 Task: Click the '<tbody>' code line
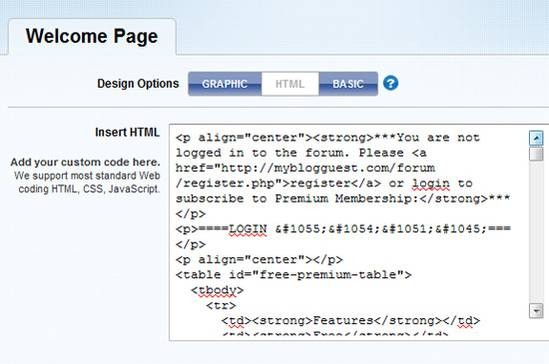(x=217, y=290)
